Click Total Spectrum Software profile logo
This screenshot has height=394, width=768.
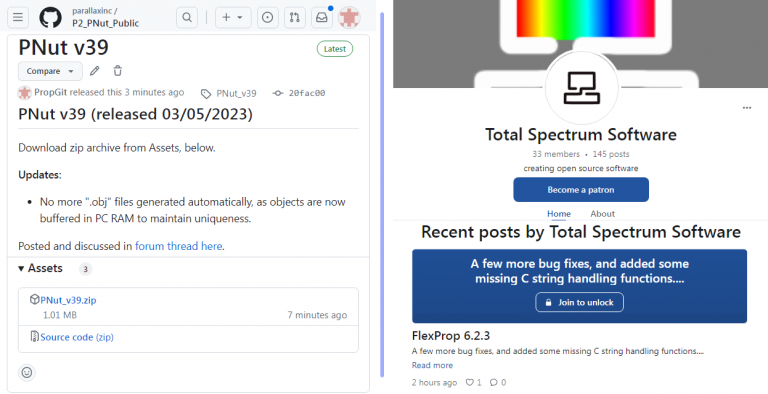pos(581,88)
